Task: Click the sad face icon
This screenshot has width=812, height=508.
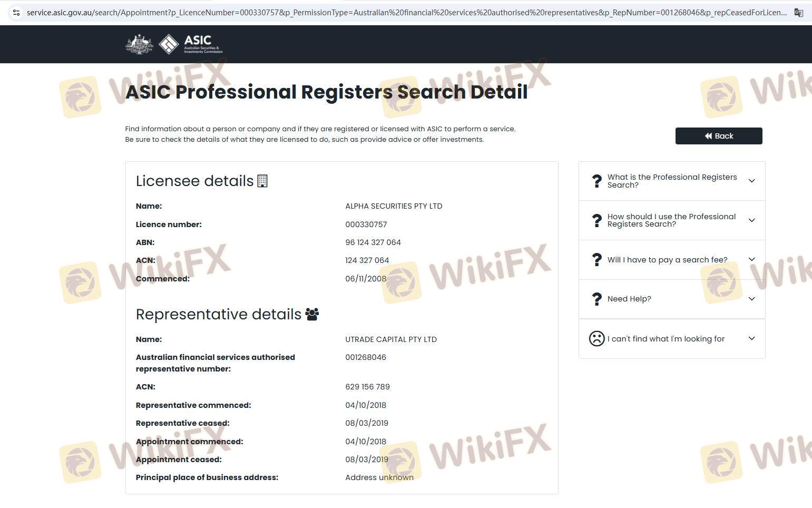Action: [596, 338]
